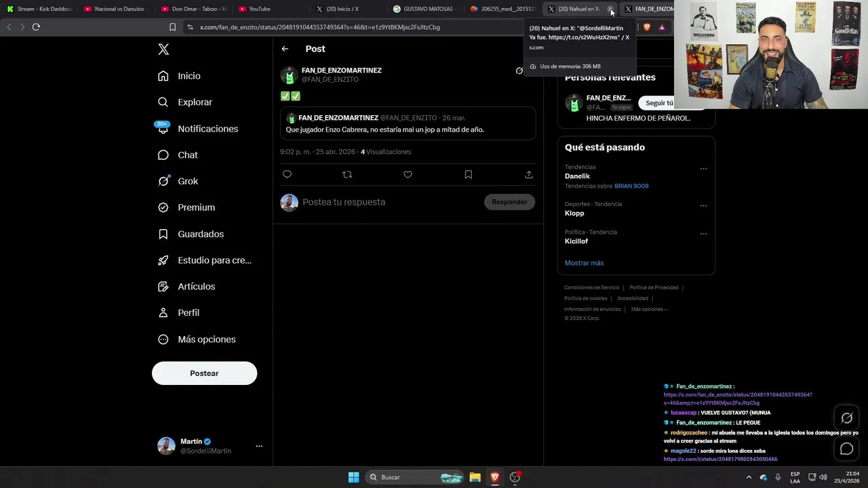The width and height of the screenshot is (868, 488).
Task: Open Explorar search page
Action: pos(185,102)
